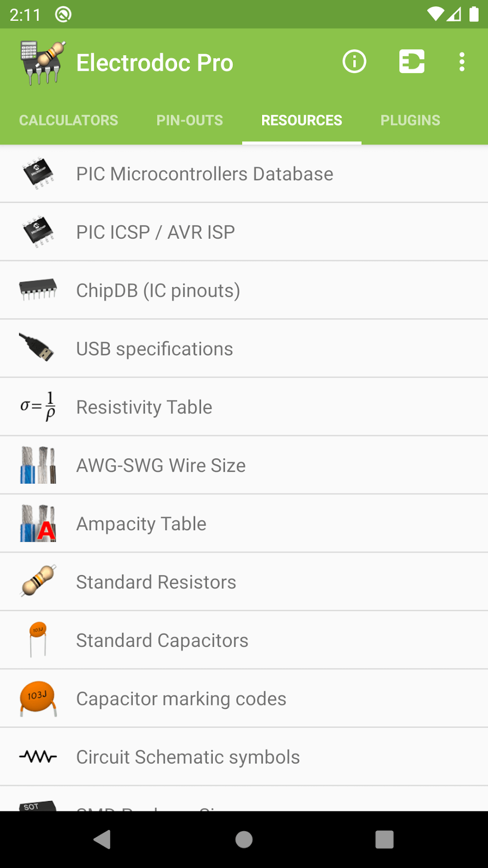
Task: Open the plugin connector icon in the header
Action: [x=411, y=62]
